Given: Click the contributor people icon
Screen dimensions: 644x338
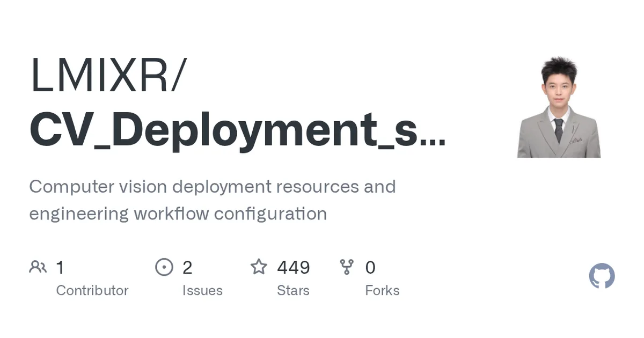Looking at the screenshot, I should pos(38,267).
